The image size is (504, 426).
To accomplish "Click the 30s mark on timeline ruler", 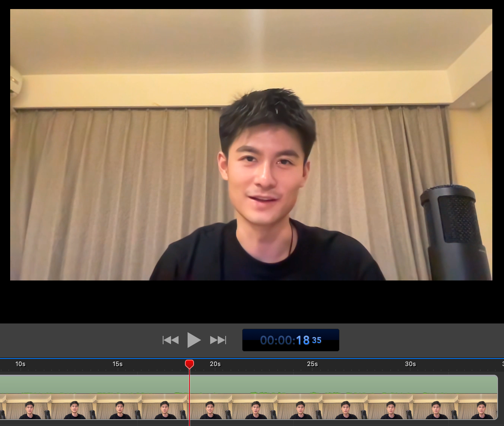I will (410, 364).
